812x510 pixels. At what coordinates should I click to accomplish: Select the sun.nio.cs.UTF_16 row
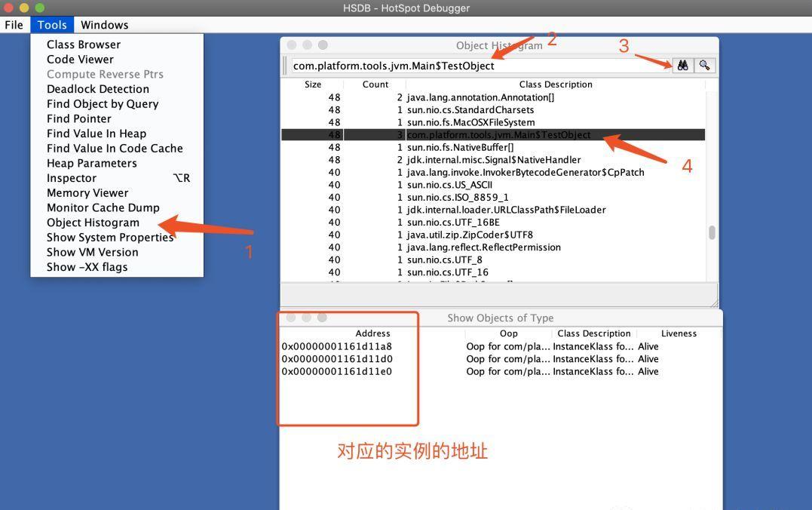pyautogui.click(x=493, y=272)
